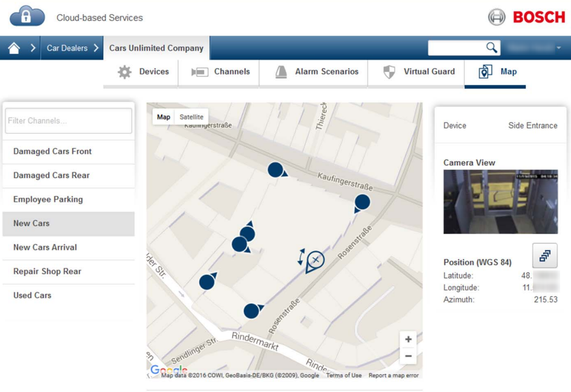The width and height of the screenshot is (571, 392).
Task: Open the Alarm Scenarios tab
Action: coord(317,72)
